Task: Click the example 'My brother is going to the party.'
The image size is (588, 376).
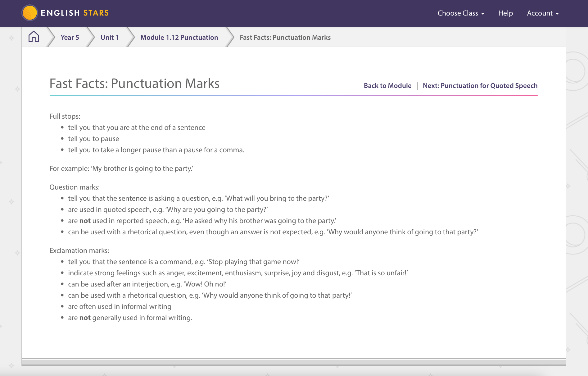Action: tap(121, 168)
